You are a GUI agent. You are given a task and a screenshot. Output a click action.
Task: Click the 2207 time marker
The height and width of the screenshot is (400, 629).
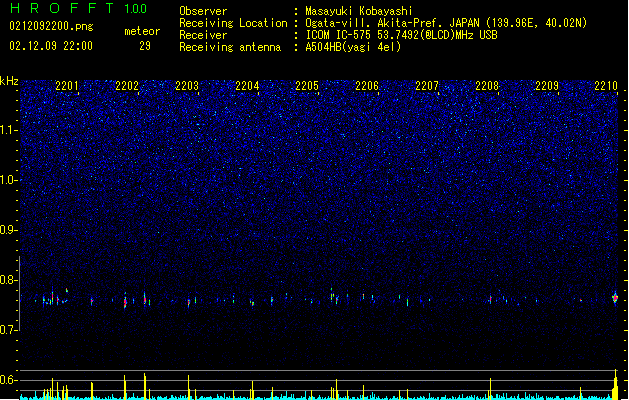click(427, 86)
